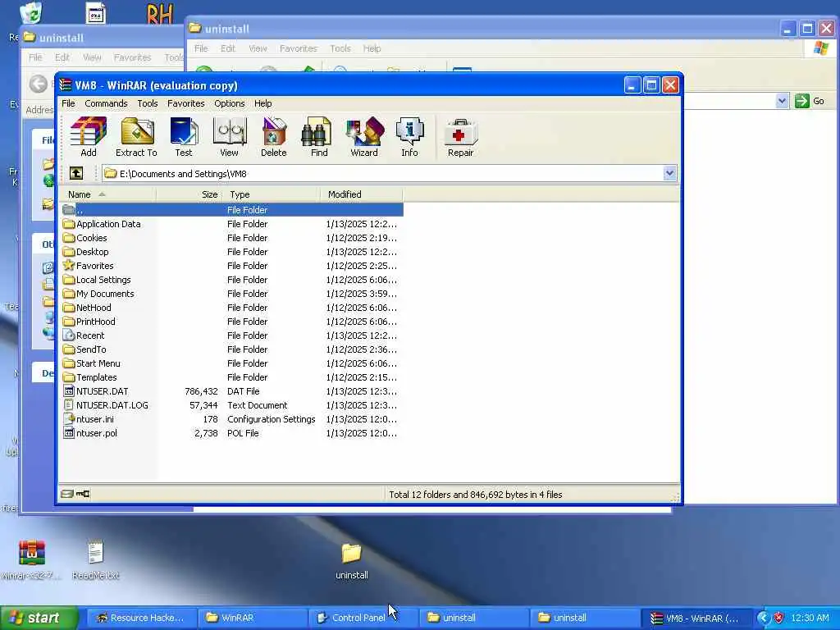Open the winrar installer desktop icon

(31, 559)
